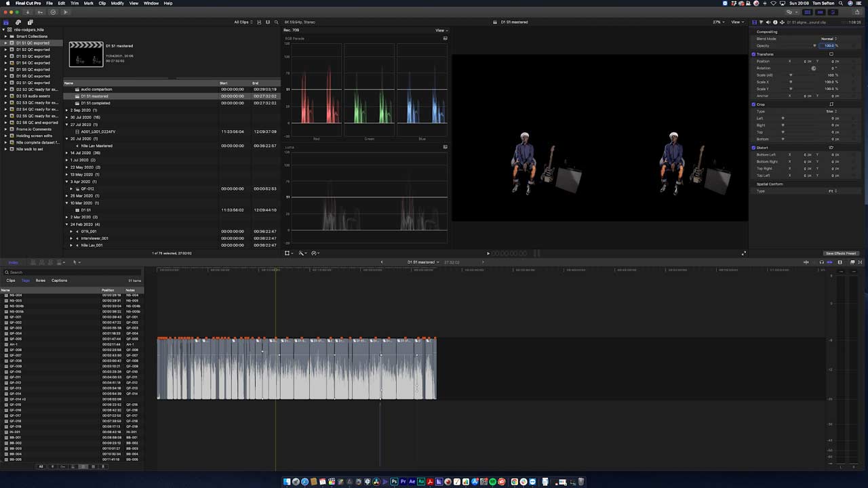Open the viewer zoom 27% dropdown
Screen dimensions: 868x488
[x=717, y=22]
